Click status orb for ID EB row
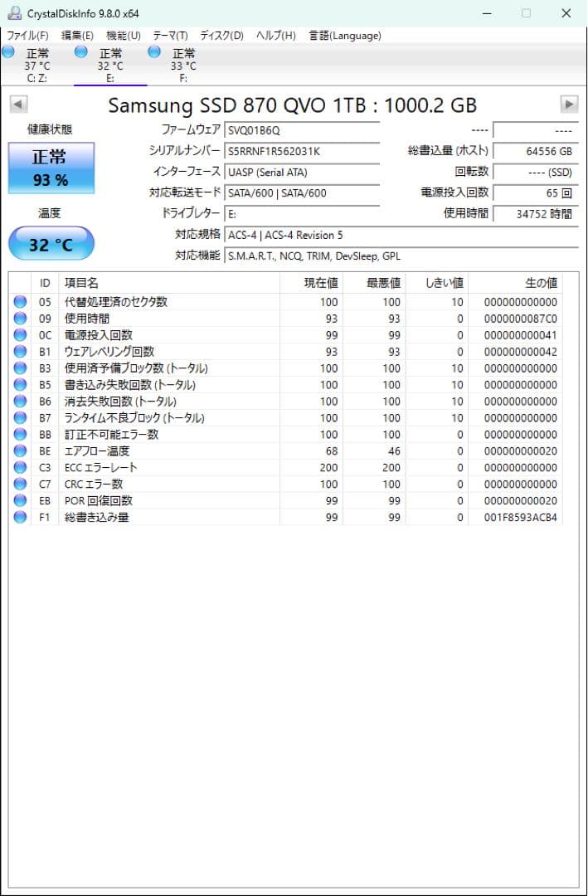This screenshot has height=896, width=588. point(21,500)
